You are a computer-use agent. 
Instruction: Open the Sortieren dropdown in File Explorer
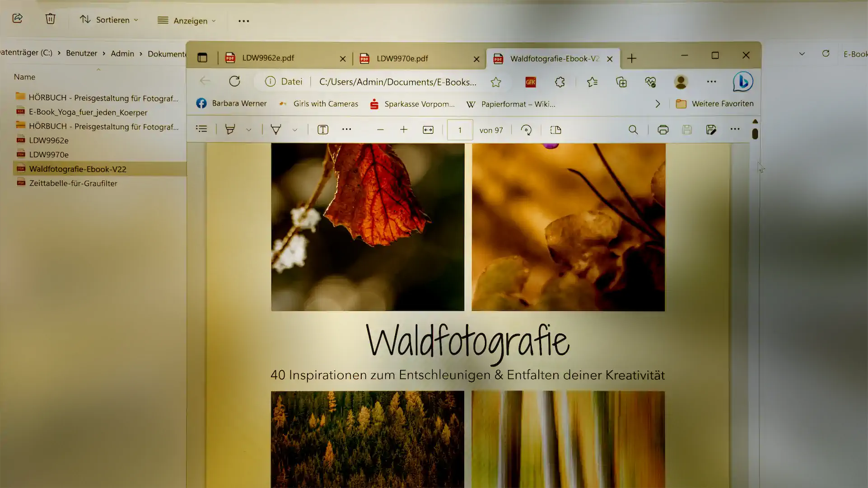point(109,20)
